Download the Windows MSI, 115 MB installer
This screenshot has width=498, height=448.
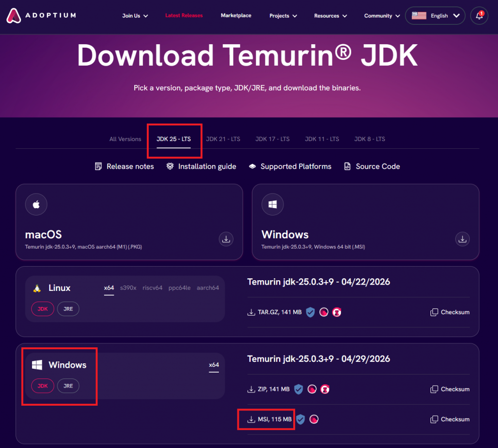269,419
